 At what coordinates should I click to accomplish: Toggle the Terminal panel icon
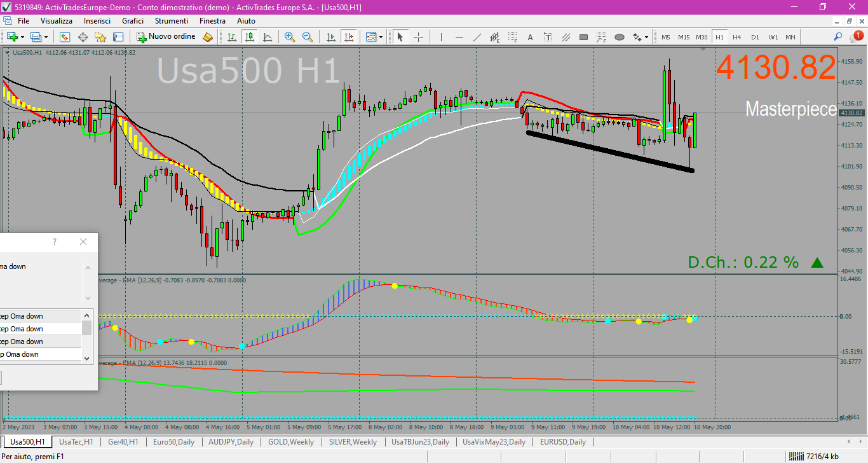(x=118, y=37)
